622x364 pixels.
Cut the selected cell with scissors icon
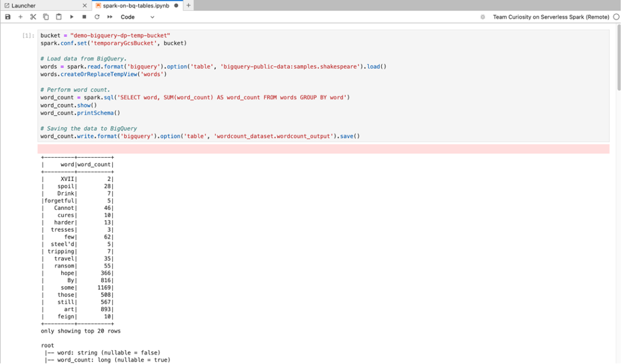pyautogui.click(x=33, y=17)
